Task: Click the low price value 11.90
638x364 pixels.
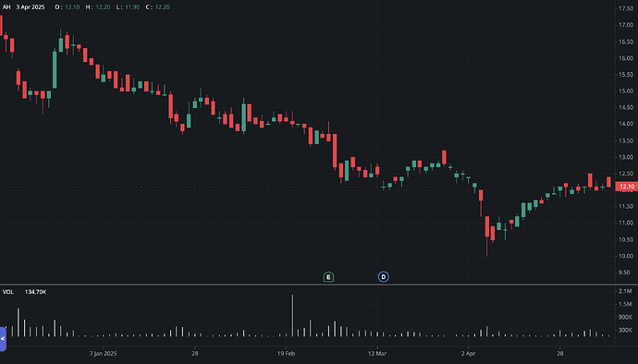Action: click(x=132, y=6)
